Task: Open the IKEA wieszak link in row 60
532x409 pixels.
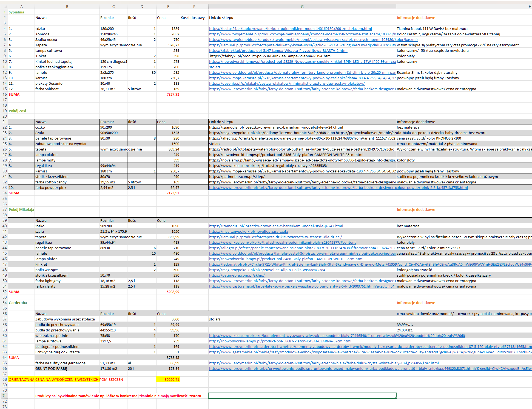Action: (x=337, y=336)
